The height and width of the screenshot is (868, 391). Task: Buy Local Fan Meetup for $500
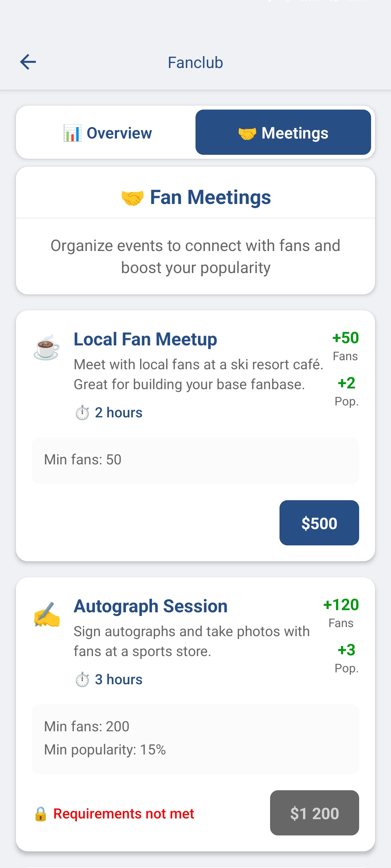[319, 523]
